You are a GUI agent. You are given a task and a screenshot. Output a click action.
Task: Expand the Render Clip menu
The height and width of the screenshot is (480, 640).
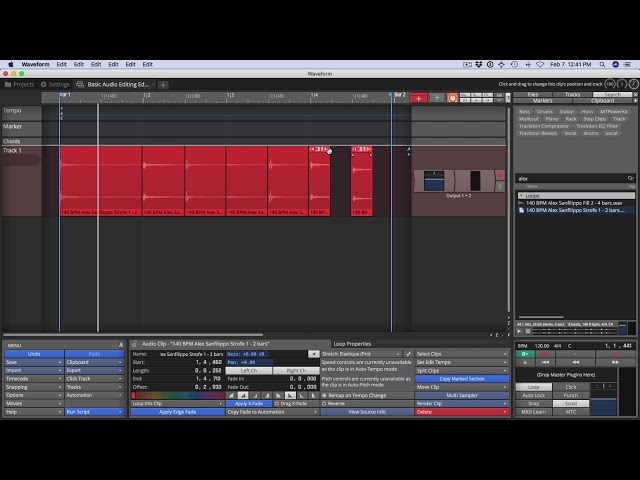coord(462,403)
